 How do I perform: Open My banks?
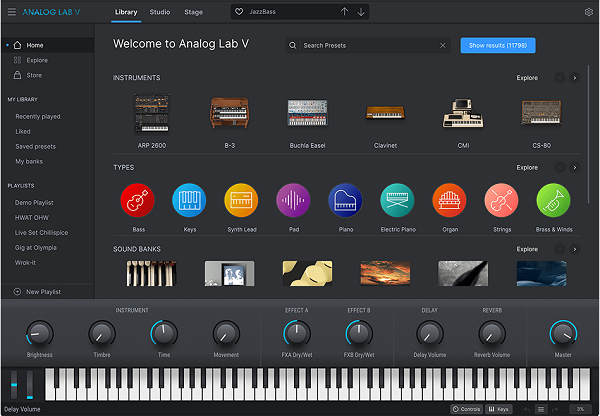click(29, 161)
